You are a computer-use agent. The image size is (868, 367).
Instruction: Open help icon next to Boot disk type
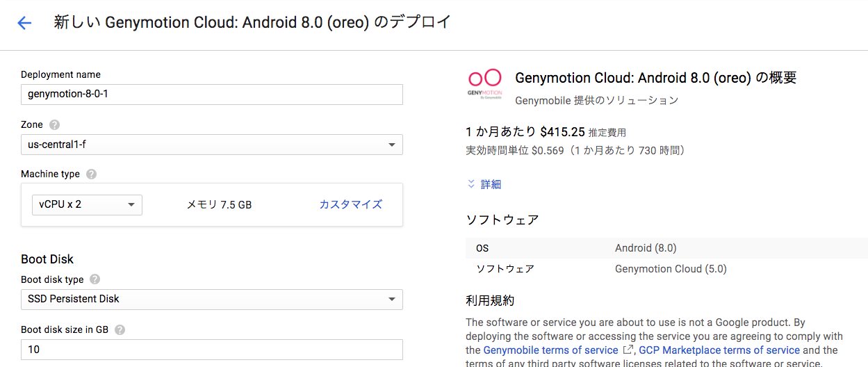pyautogui.click(x=95, y=279)
